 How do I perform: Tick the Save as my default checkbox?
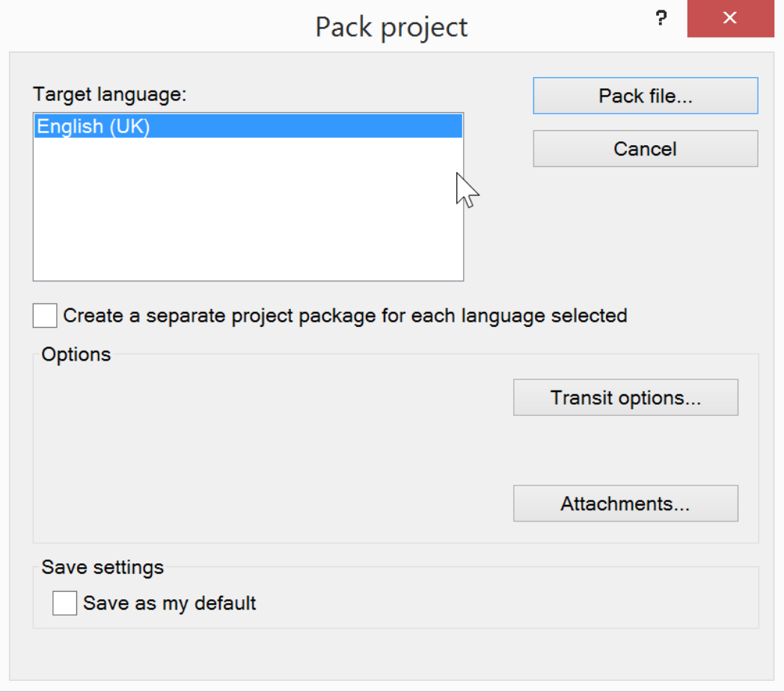tap(64, 603)
